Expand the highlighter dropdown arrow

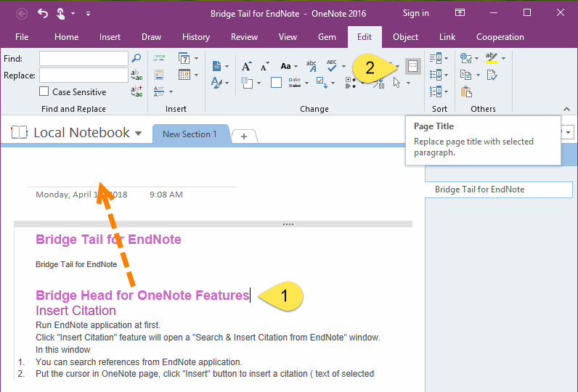(503, 58)
